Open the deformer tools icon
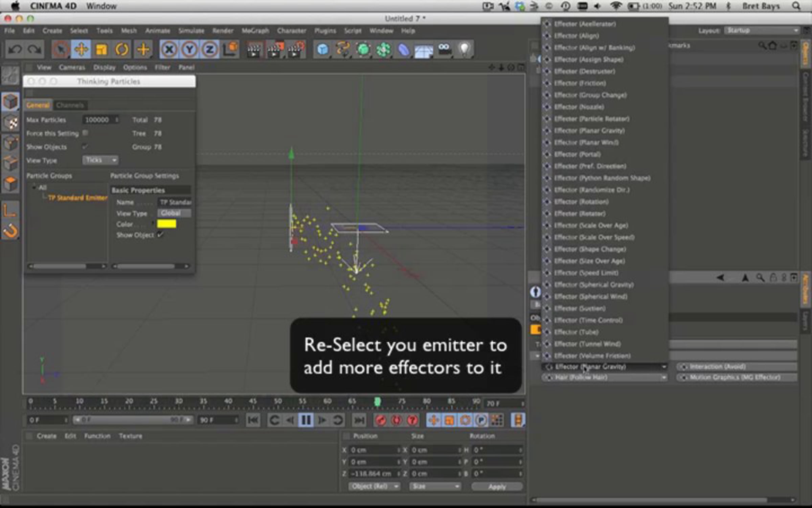The height and width of the screenshot is (508, 812). [x=404, y=49]
